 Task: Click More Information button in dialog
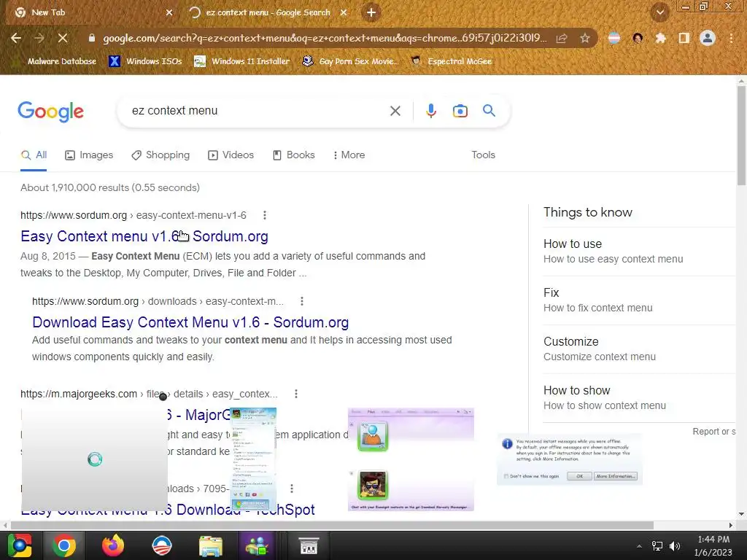pos(616,476)
